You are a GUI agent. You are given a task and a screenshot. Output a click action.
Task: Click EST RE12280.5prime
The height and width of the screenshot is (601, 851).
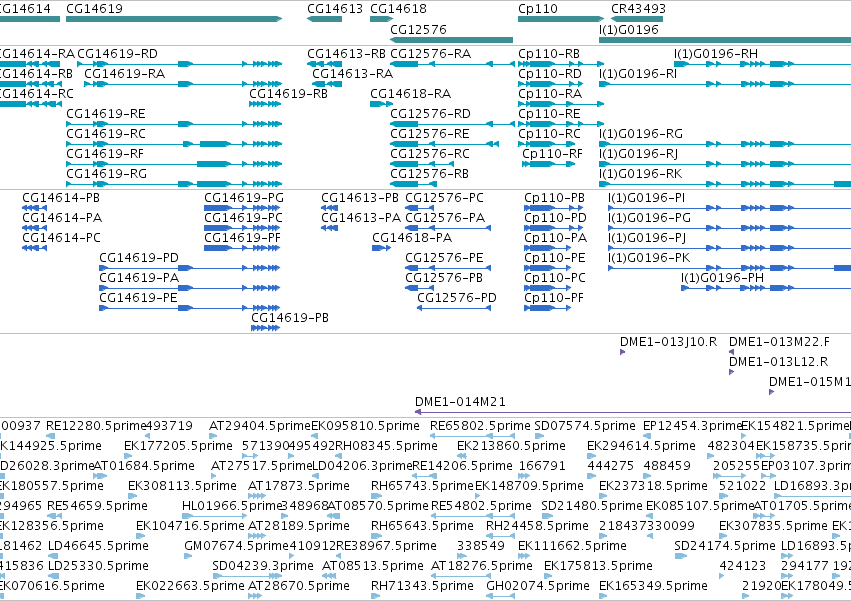click(96, 426)
